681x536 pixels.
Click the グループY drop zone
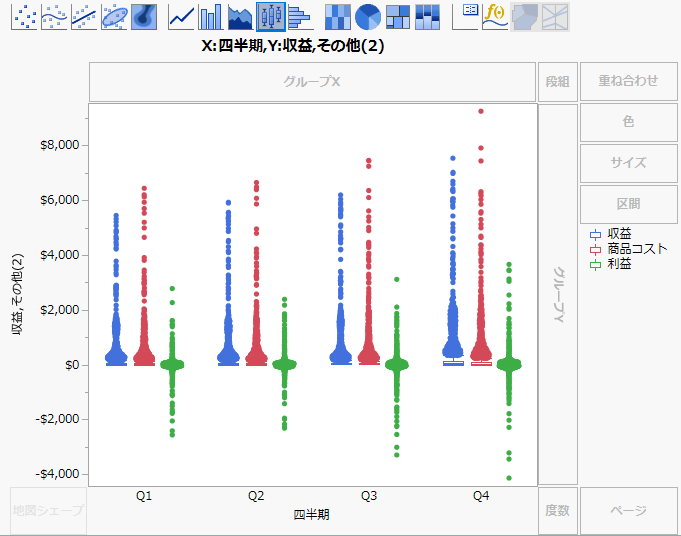(x=558, y=294)
